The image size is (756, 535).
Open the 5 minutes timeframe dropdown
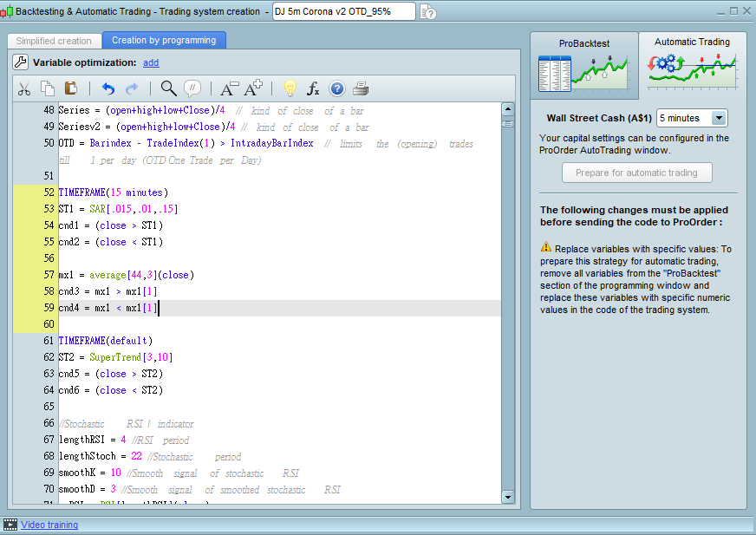pyautogui.click(x=692, y=118)
